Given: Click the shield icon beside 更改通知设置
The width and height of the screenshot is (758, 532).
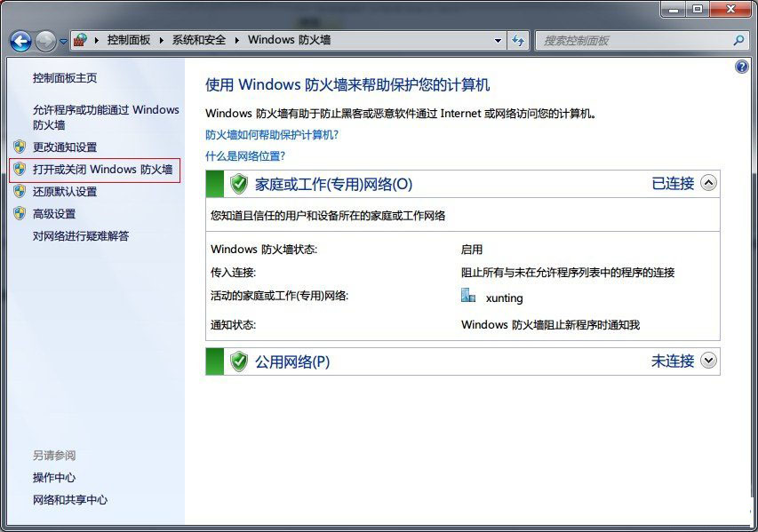Looking at the screenshot, I should (x=20, y=147).
